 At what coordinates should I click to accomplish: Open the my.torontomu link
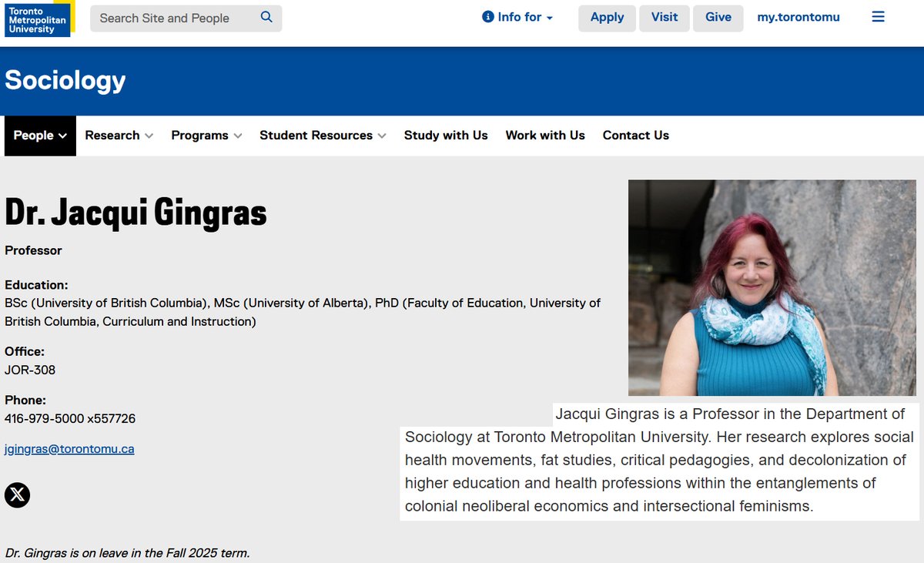click(798, 17)
